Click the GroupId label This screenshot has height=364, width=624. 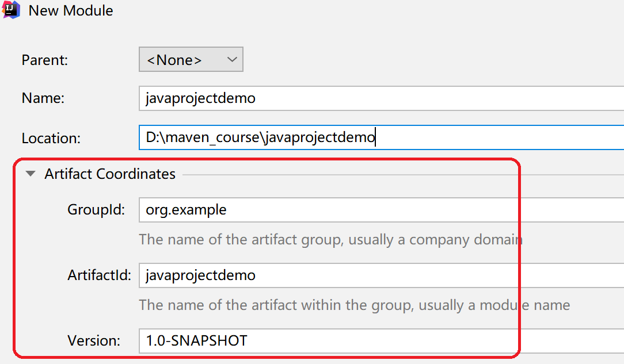pyautogui.click(x=96, y=210)
